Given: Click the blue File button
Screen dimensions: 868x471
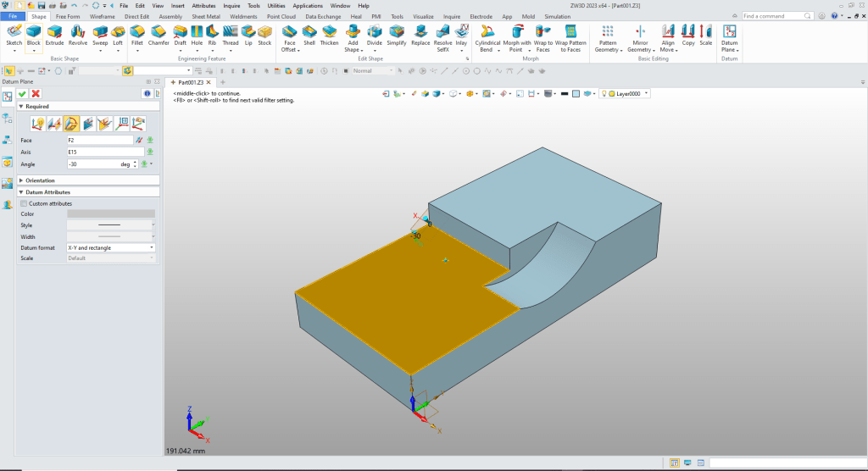Looking at the screenshot, I should [x=13, y=16].
